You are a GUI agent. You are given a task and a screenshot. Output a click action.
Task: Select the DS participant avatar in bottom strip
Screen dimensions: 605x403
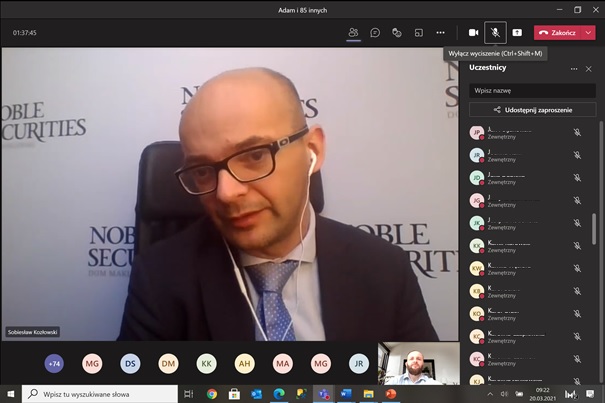[x=130, y=364]
